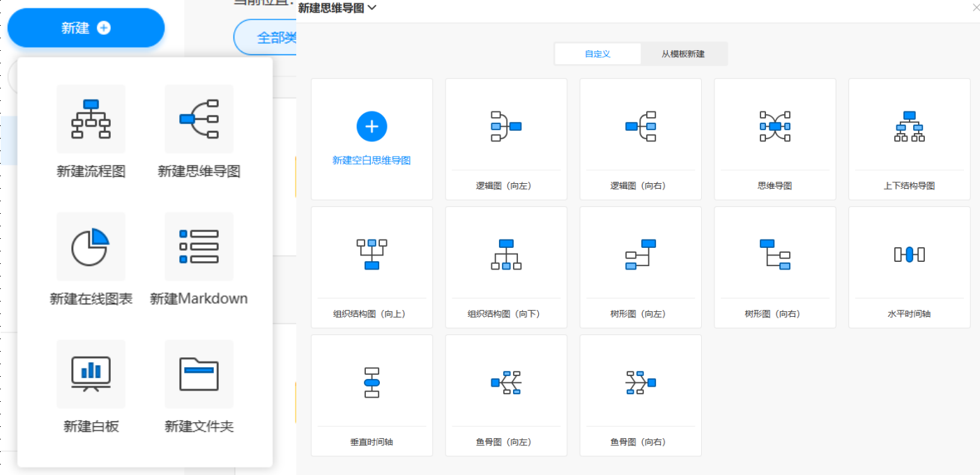The image size is (980, 475).
Task: Select the 思维导图 layout icon
Action: tap(774, 126)
